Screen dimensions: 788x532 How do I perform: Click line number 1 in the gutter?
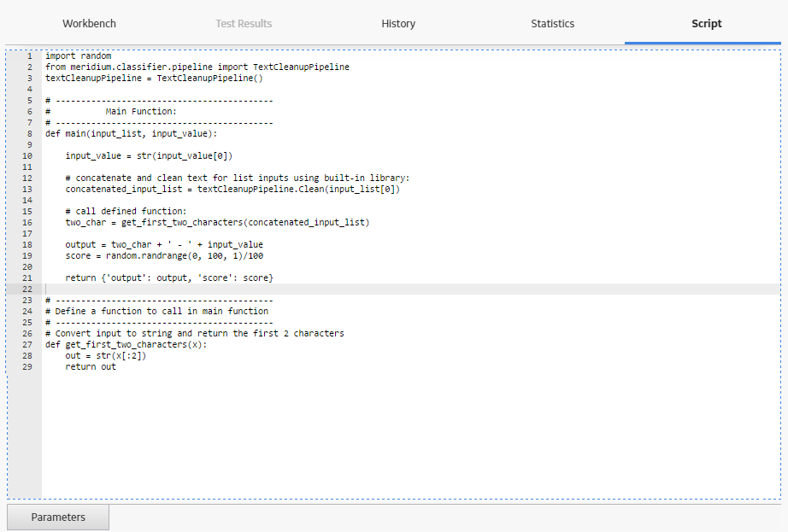(x=28, y=56)
